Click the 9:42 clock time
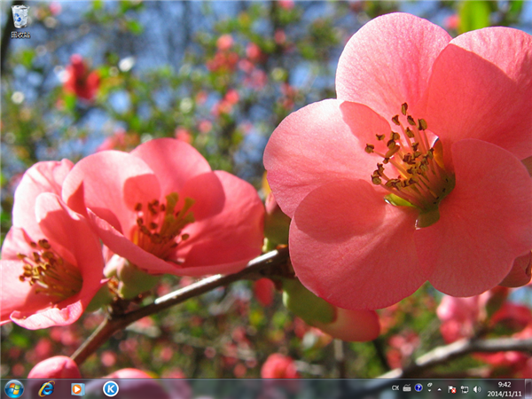 [x=504, y=384]
